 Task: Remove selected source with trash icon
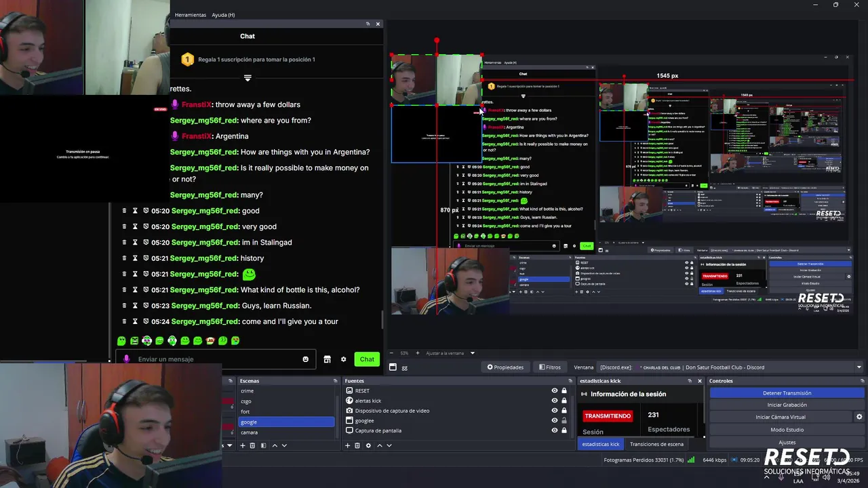tap(357, 445)
